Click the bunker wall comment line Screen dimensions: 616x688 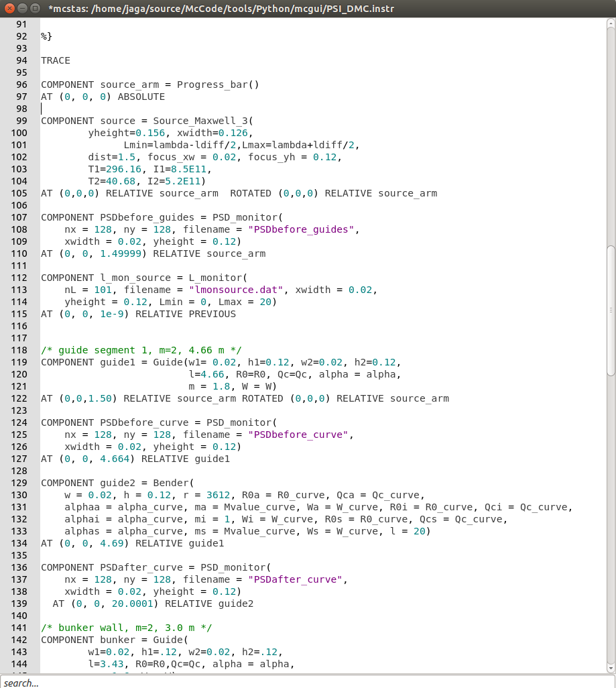click(x=127, y=628)
